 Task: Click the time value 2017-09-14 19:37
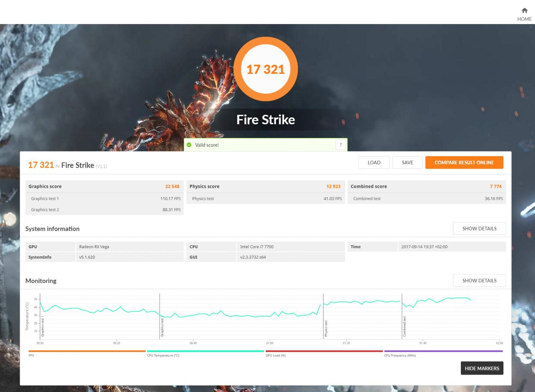point(424,247)
